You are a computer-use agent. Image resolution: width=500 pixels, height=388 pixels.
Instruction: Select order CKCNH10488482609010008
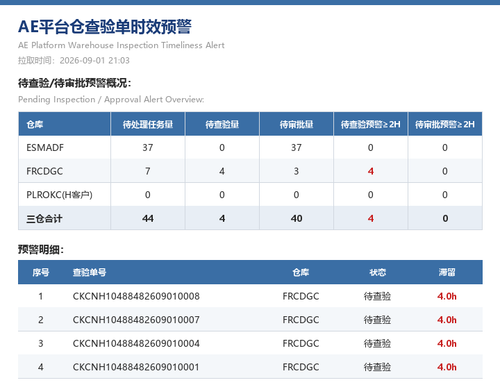click(136, 296)
